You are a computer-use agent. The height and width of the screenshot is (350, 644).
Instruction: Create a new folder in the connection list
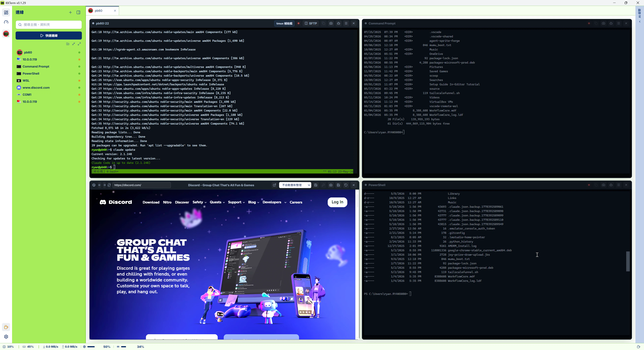tap(68, 44)
